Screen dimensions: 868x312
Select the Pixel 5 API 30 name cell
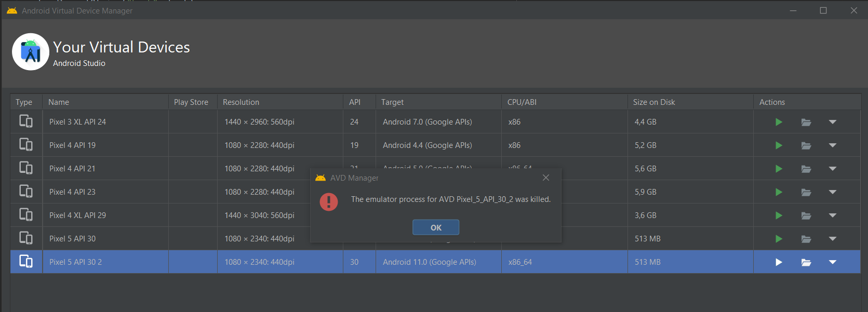click(105, 239)
